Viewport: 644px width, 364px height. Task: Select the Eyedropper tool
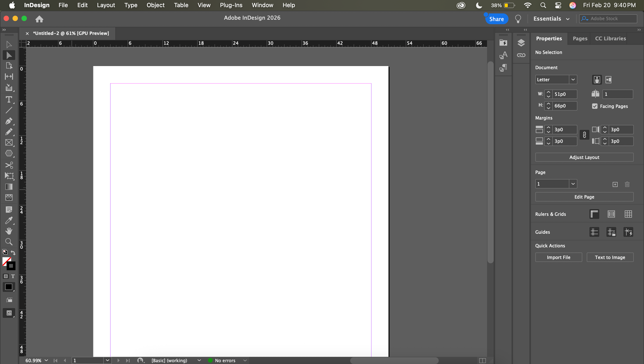tap(9, 220)
